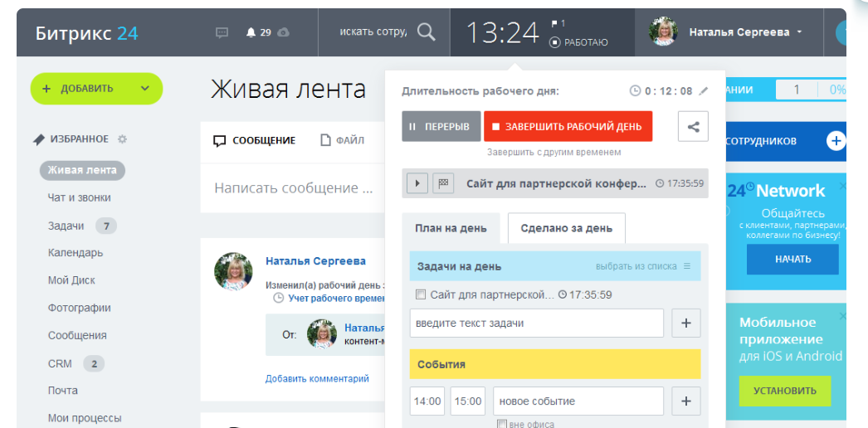Open Почта in sidebar

(x=62, y=391)
